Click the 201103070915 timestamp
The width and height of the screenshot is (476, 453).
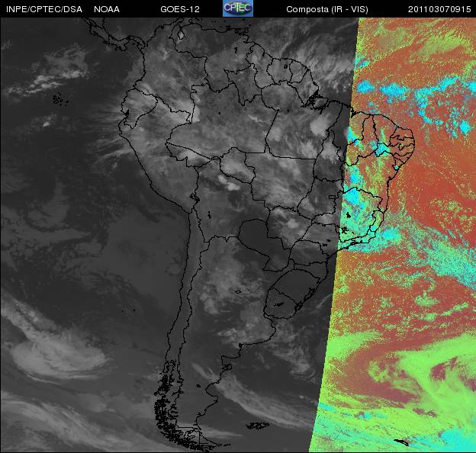click(439, 9)
